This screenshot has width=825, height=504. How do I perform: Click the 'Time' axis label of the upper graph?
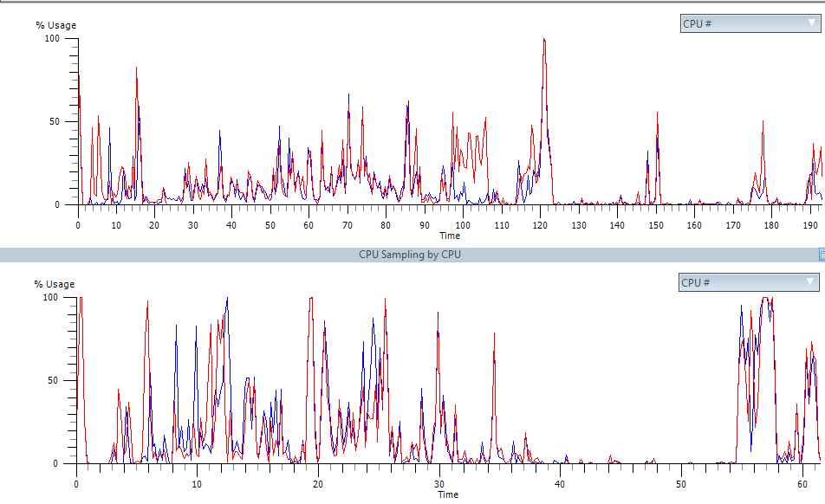[x=450, y=236]
